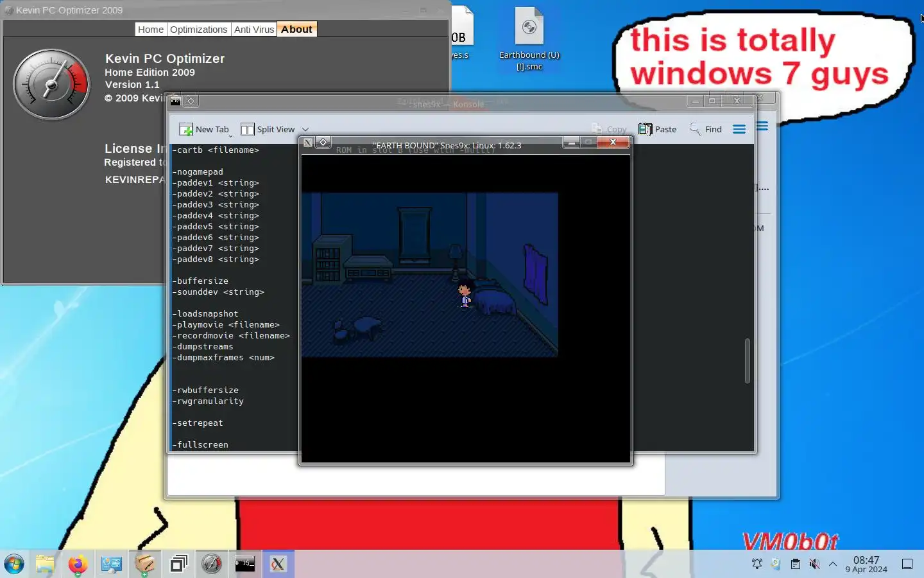The image size is (924, 578).
Task: Click the Kevin PC Optimizer 2009 title bar
Action: [x=226, y=10]
